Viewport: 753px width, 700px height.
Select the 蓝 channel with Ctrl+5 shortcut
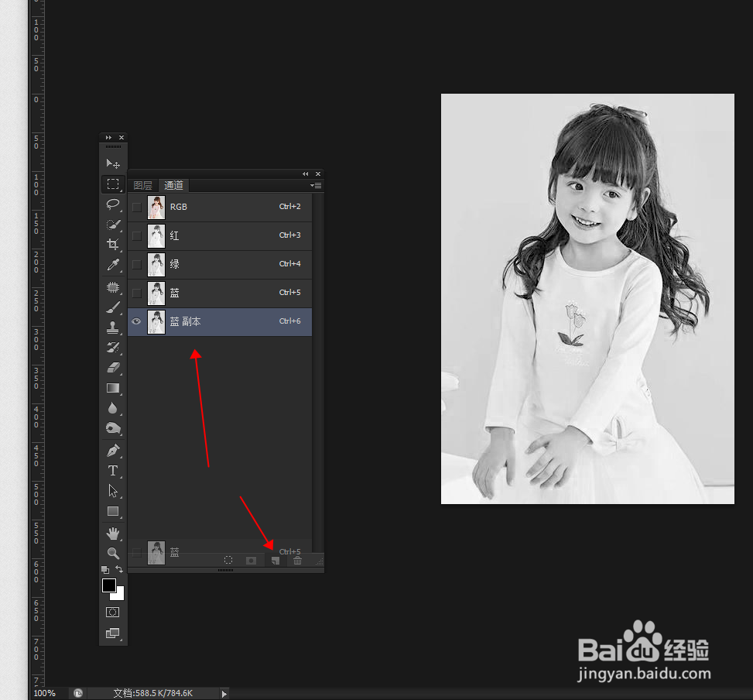point(220,293)
